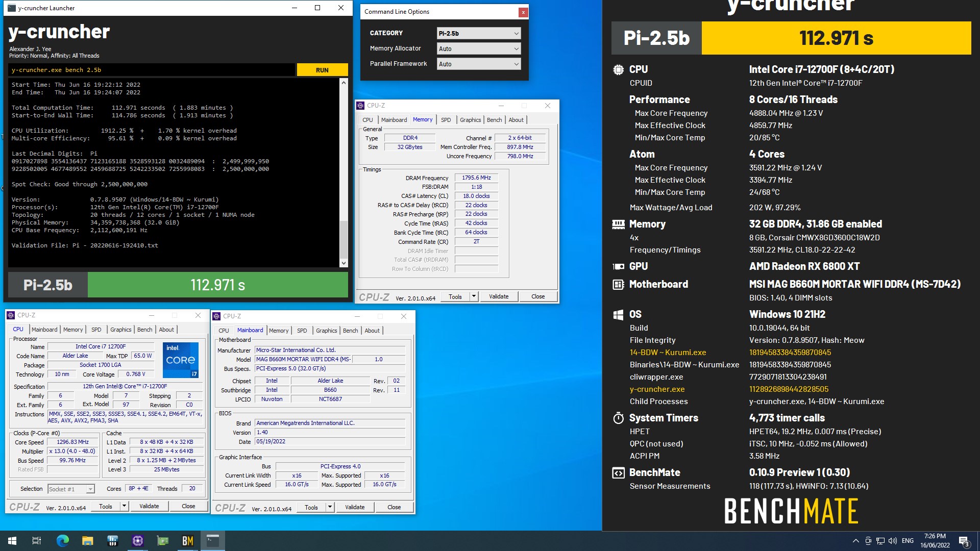Click y-cruncher Launcher title bar icon
Screen dimensions: 980x551
coord(12,8)
